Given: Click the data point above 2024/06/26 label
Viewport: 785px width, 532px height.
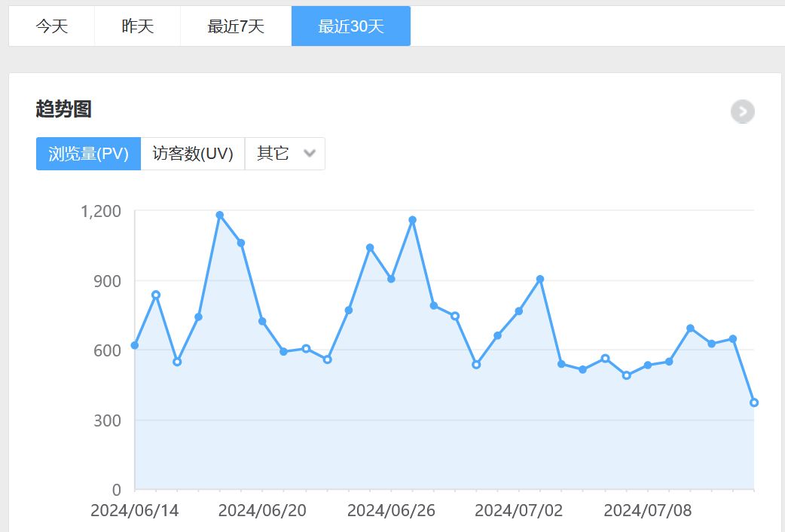Looking at the screenshot, I should 391,279.
